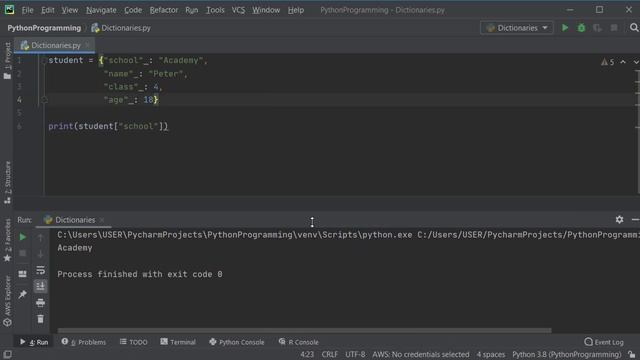
Task: Click PythonProgramming breadcrumb
Action: (x=44, y=28)
